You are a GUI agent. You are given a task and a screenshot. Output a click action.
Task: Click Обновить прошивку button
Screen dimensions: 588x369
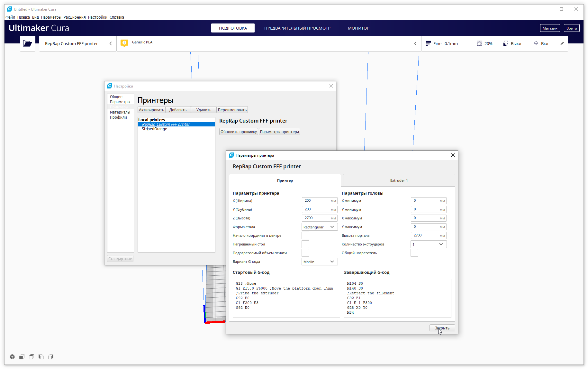239,132
